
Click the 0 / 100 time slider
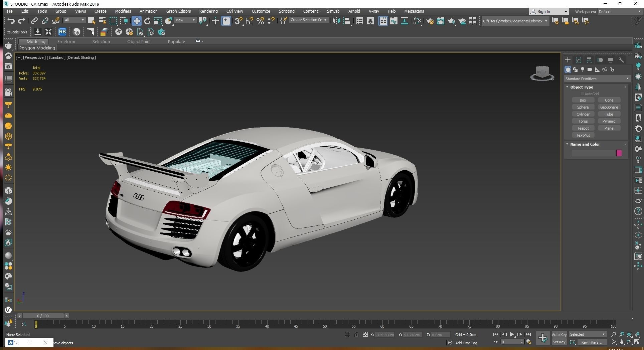(43, 316)
